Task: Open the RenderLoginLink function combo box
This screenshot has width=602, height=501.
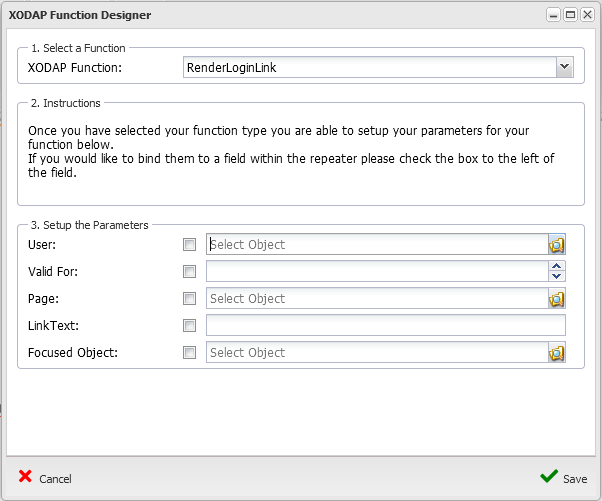Action: coord(378,67)
